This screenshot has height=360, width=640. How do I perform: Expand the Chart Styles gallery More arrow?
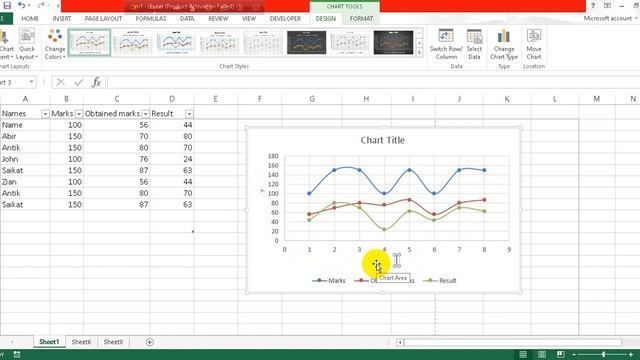[419, 52]
